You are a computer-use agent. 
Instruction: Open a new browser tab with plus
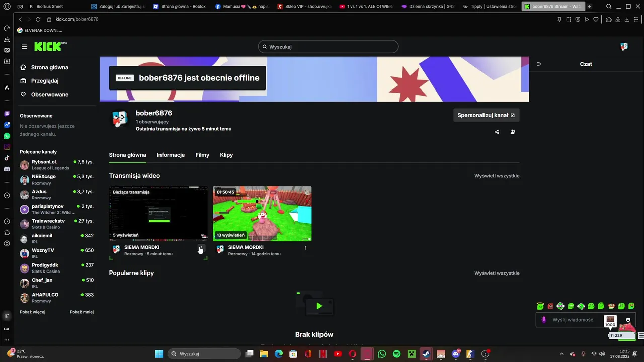pos(590,6)
